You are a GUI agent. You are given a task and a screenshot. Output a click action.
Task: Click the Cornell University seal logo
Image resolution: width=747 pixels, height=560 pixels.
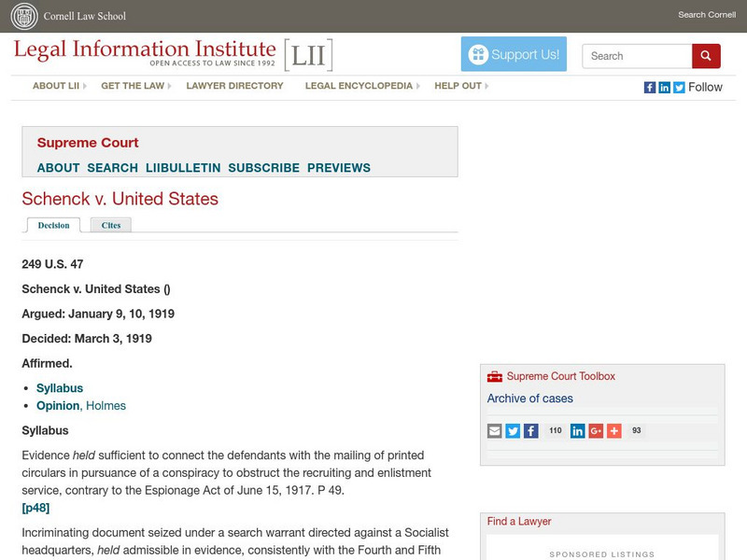(x=24, y=16)
